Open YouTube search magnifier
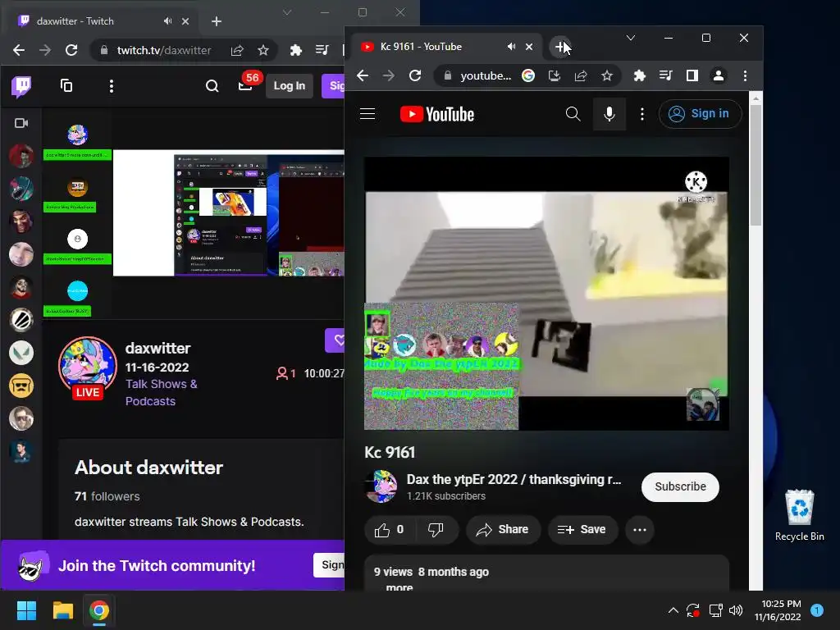This screenshot has height=630, width=840. click(573, 113)
